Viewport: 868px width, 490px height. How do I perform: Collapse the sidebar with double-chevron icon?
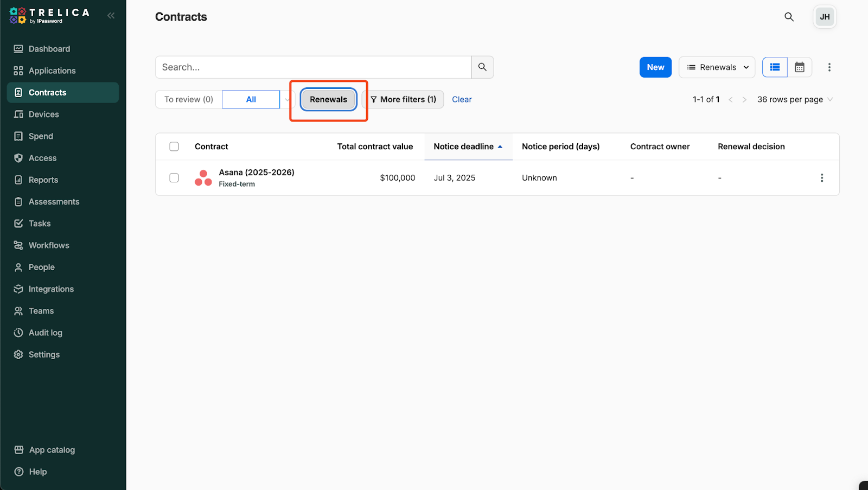(111, 16)
